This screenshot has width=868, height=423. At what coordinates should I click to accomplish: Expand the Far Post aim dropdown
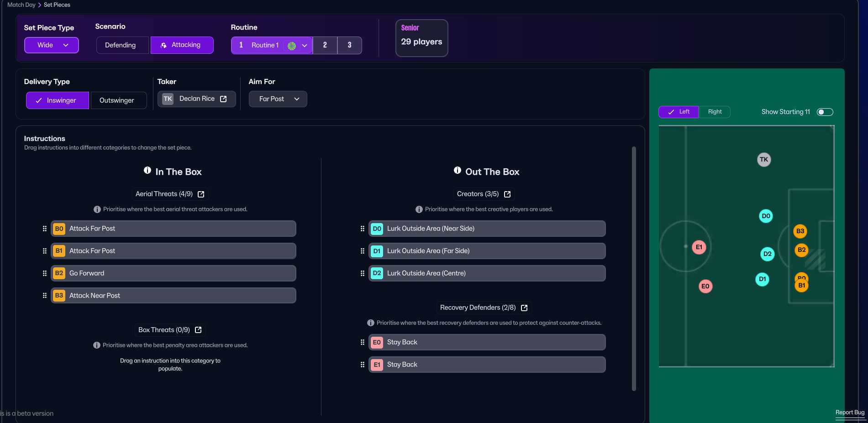[x=278, y=99]
